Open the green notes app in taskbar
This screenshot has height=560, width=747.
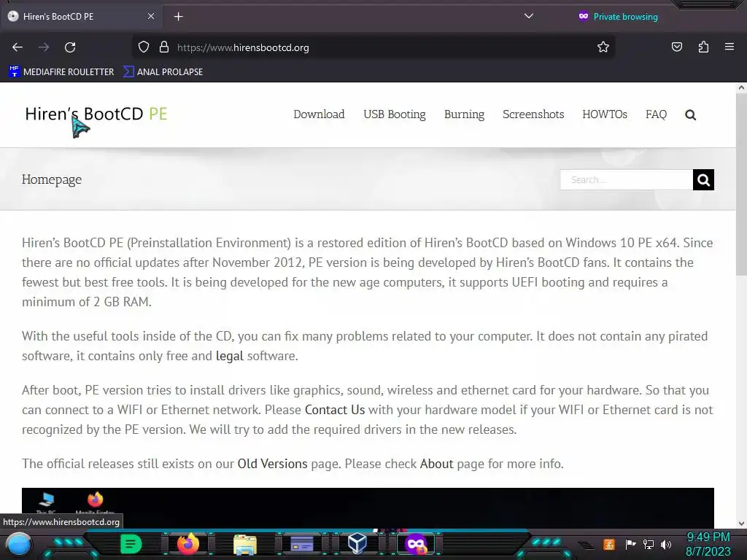click(131, 544)
